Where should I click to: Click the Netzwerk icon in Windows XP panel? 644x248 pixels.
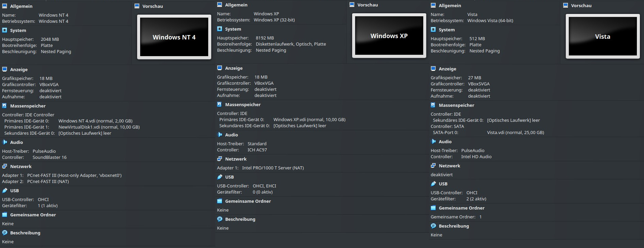click(x=220, y=159)
